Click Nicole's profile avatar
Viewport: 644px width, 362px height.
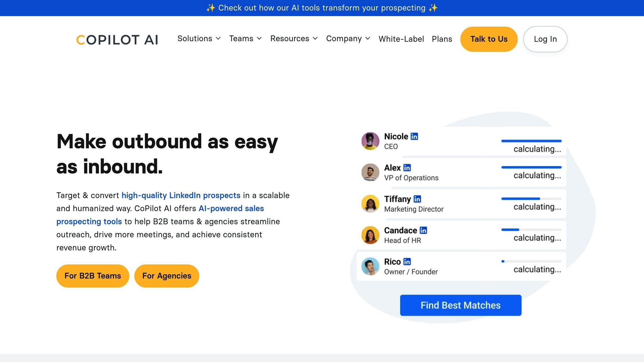370,141
